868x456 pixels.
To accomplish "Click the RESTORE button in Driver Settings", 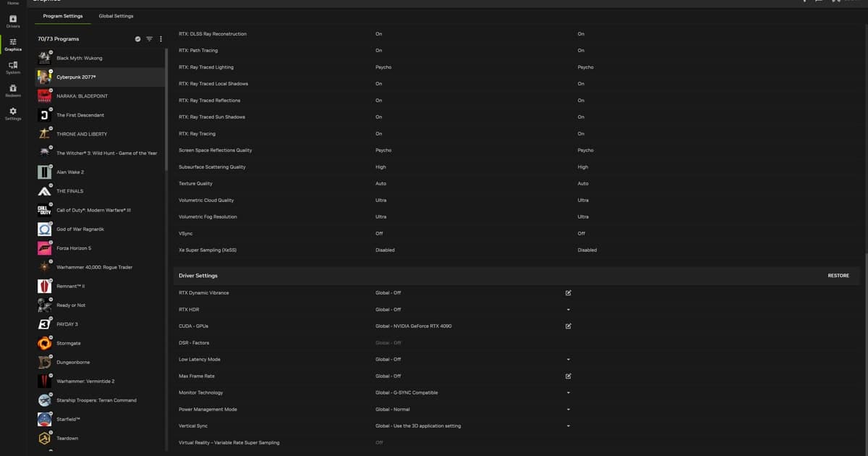I will point(838,276).
